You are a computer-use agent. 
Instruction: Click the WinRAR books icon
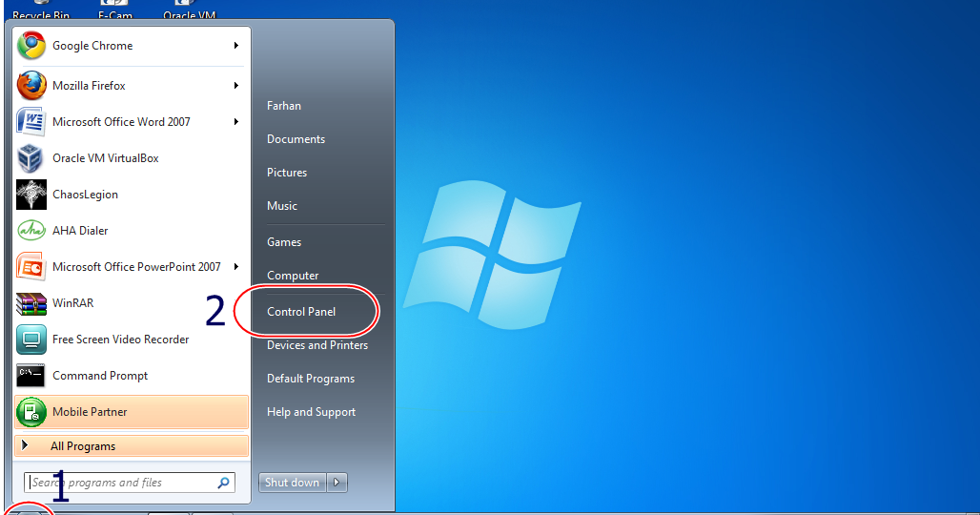pos(31,303)
